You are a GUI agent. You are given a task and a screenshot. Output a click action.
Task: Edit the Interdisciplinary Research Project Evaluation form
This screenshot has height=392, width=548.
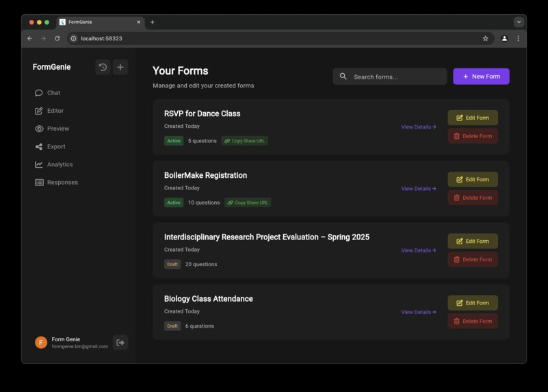coord(473,241)
